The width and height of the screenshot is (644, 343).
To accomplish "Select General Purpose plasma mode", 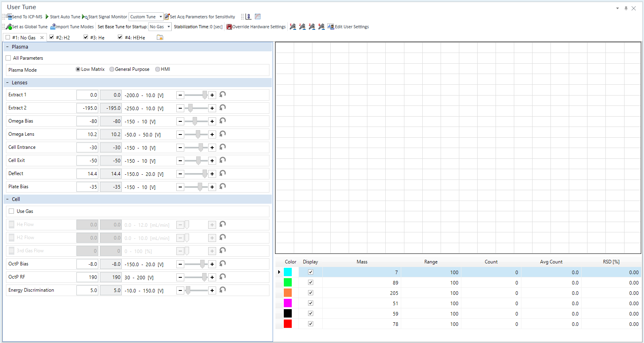I will click(112, 69).
